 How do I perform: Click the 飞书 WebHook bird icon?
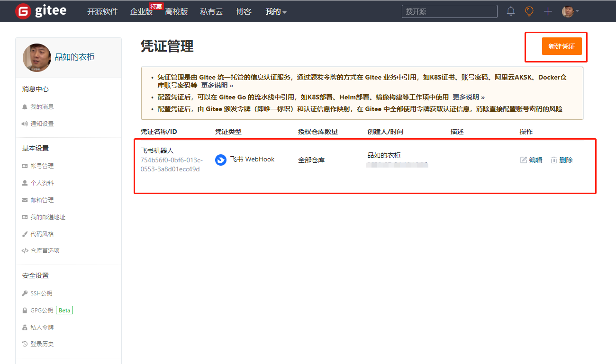(x=221, y=160)
